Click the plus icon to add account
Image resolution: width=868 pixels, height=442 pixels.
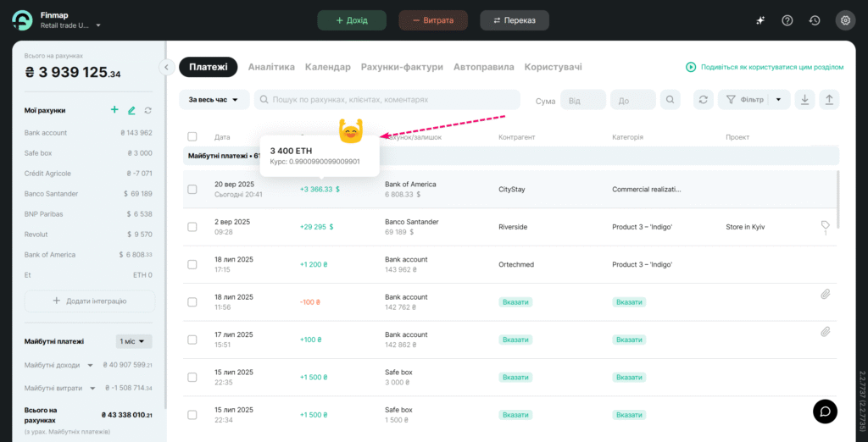pos(114,110)
